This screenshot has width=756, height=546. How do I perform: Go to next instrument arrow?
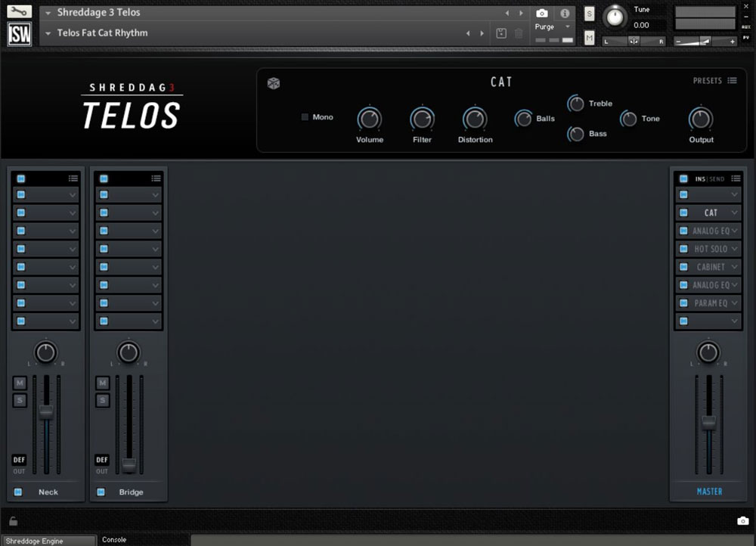tap(521, 13)
